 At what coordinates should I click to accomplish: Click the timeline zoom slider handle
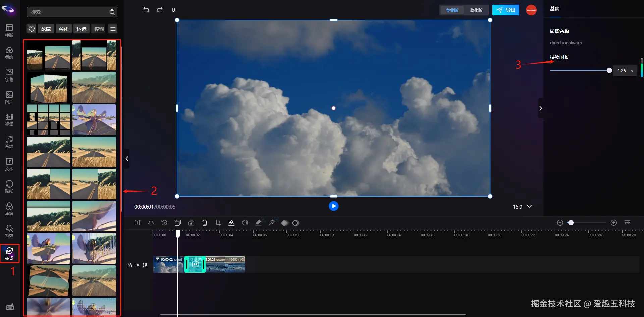(571, 223)
